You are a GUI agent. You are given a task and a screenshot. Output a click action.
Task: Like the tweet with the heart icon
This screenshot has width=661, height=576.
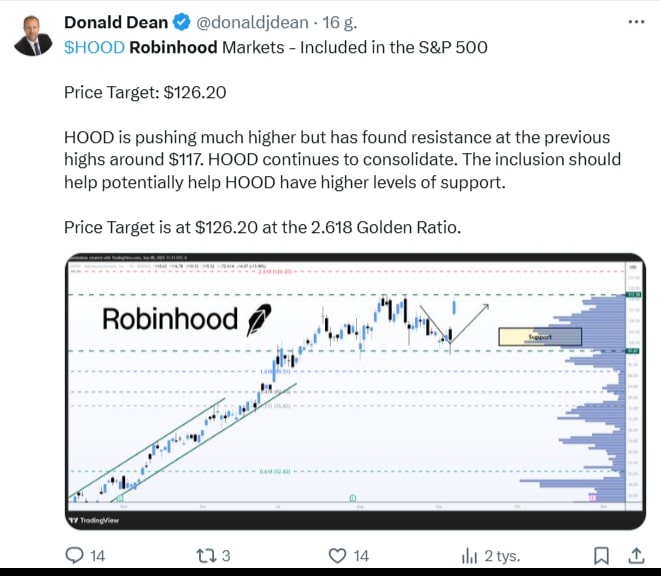coord(339,555)
